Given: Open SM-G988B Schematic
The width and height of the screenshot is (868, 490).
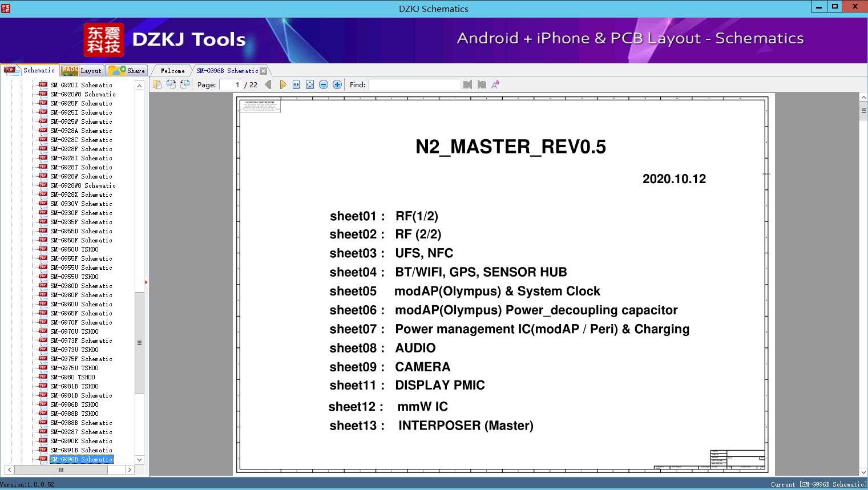Looking at the screenshot, I should point(81,423).
